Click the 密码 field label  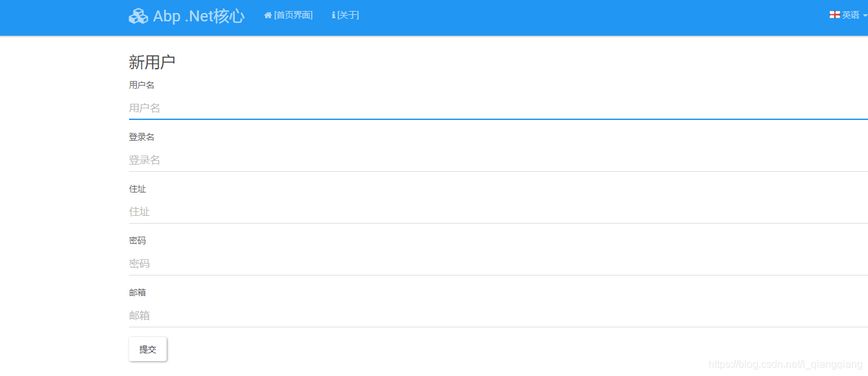click(x=137, y=241)
